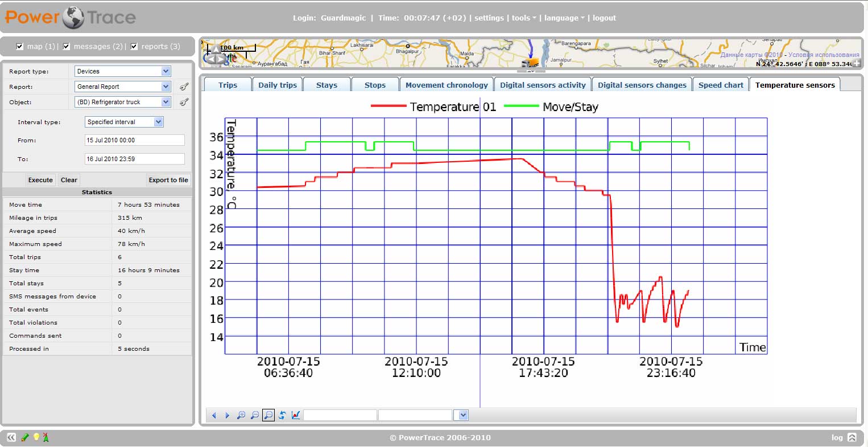Expand the Interval type dropdown
This screenshot has width=868, height=447.
pyautogui.click(x=158, y=122)
